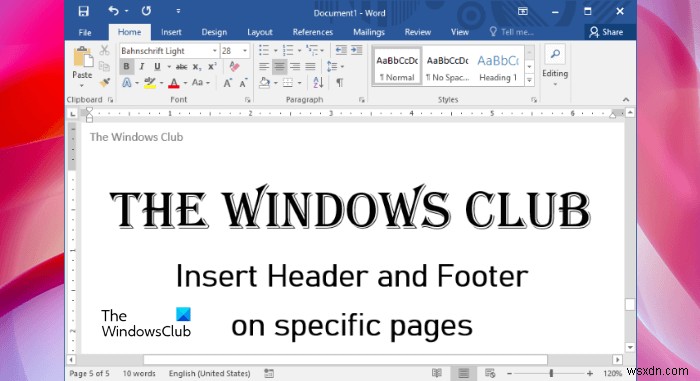Expand the Styles gallery More arrow
The image size is (700, 381).
pyautogui.click(x=529, y=80)
